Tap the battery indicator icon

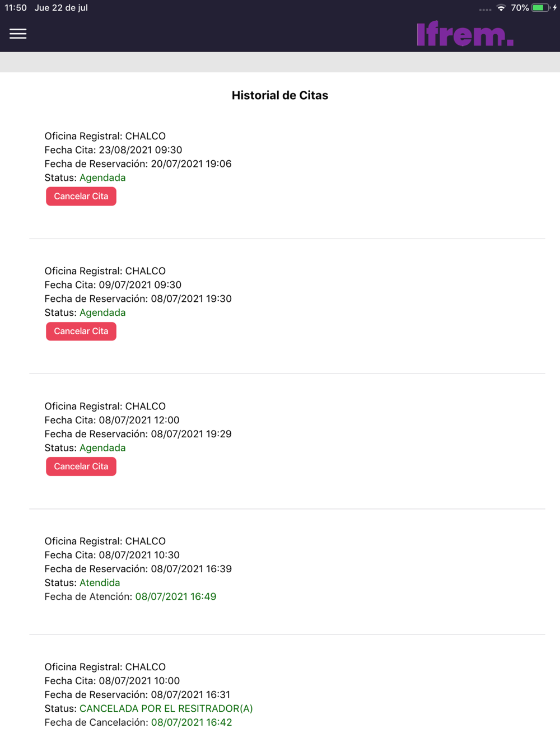point(540,8)
